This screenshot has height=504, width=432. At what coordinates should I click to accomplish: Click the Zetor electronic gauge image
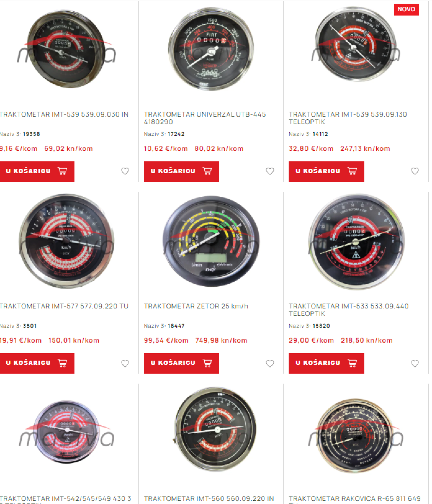tap(211, 241)
